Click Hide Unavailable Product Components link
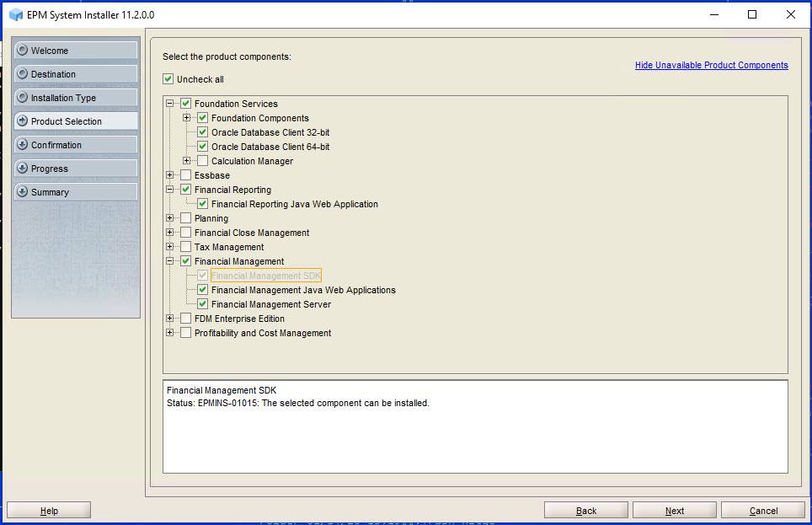 point(712,65)
